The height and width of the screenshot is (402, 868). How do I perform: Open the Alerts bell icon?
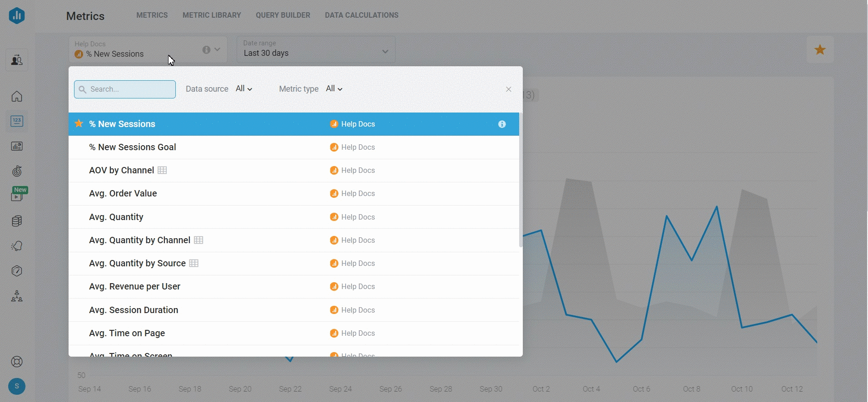pyautogui.click(x=17, y=246)
